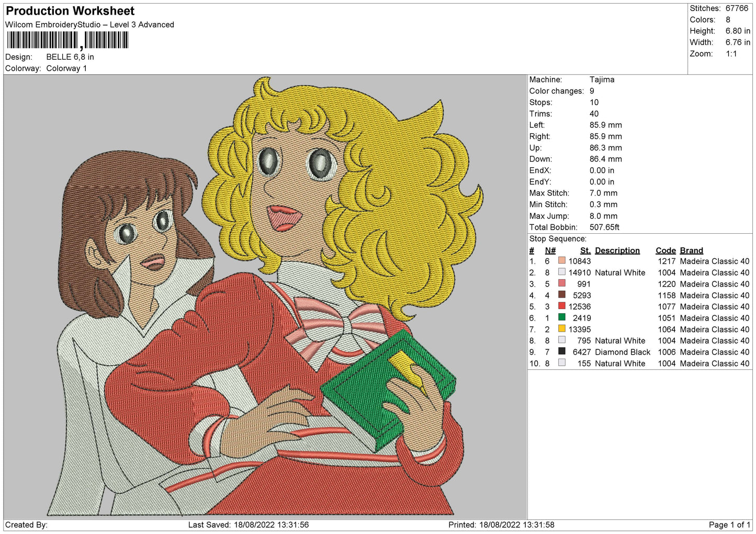The image size is (756, 534).
Task: Click the "N#" column header
Action: pos(550,251)
